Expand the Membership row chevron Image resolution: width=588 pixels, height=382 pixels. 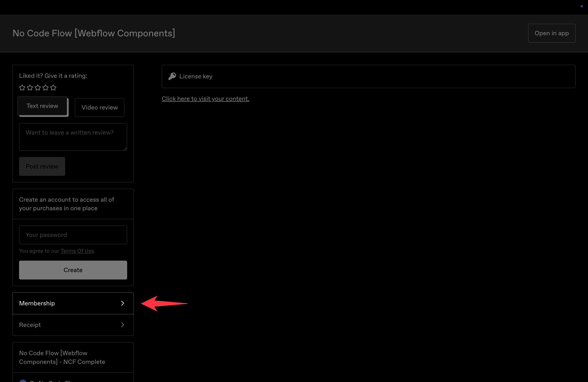coord(122,303)
